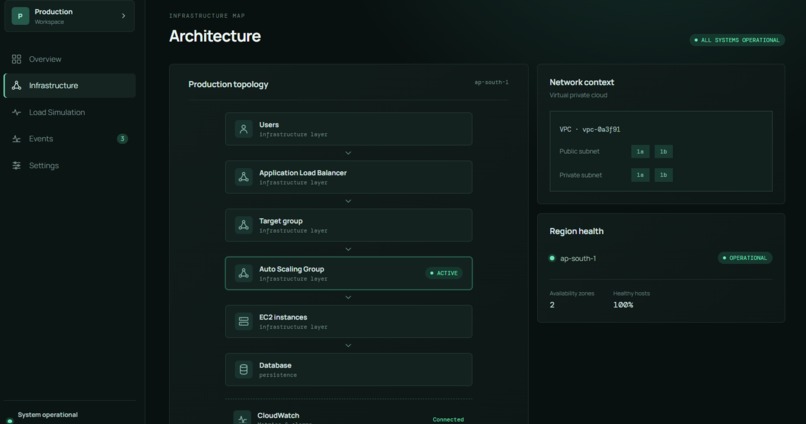Click the Architecture page heading
806x424 pixels.
[x=215, y=36]
